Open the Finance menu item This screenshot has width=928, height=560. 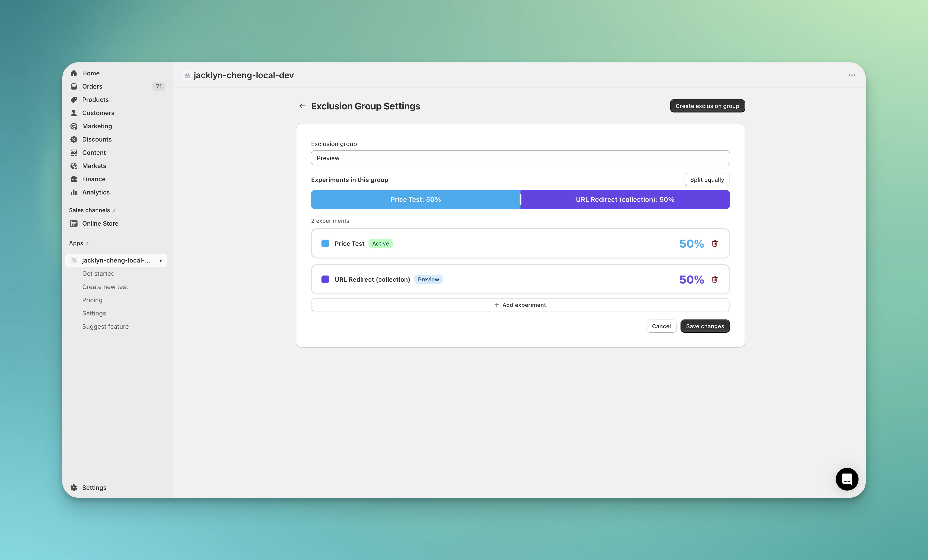[116, 179]
